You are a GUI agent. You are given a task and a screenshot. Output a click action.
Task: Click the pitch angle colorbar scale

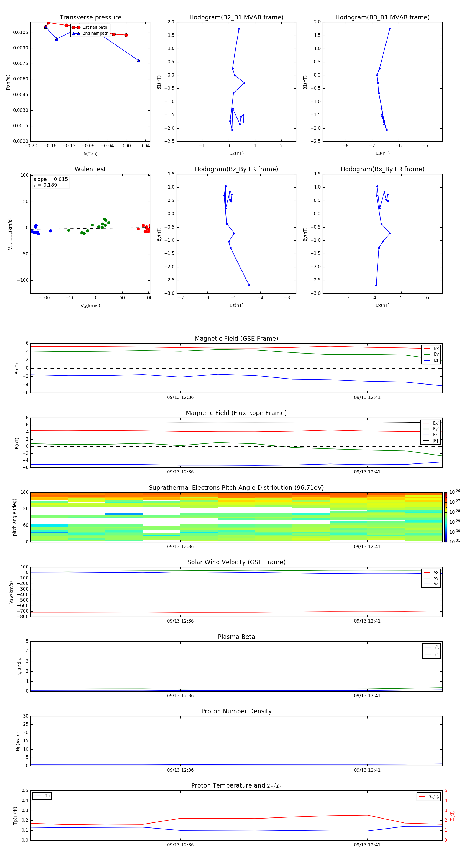click(x=446, y=517)
